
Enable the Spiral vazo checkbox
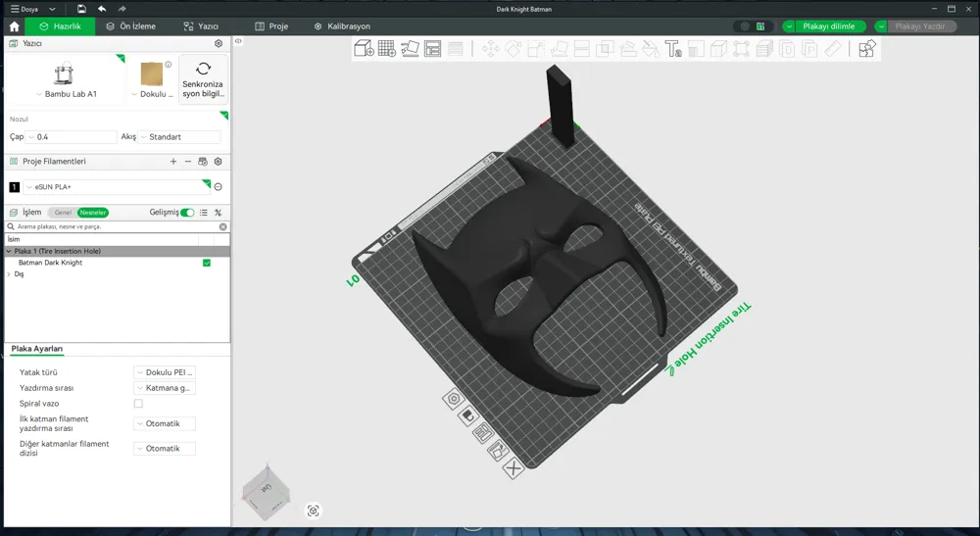coord(138,404)
